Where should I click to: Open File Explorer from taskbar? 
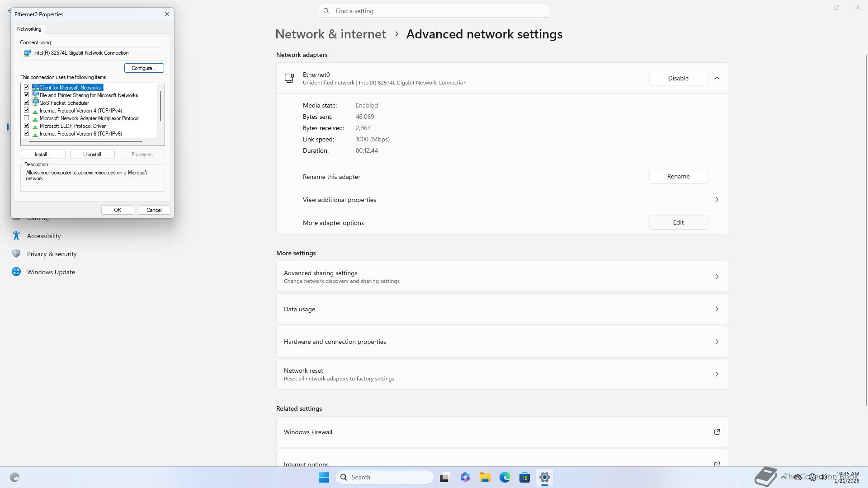point(485,477)
